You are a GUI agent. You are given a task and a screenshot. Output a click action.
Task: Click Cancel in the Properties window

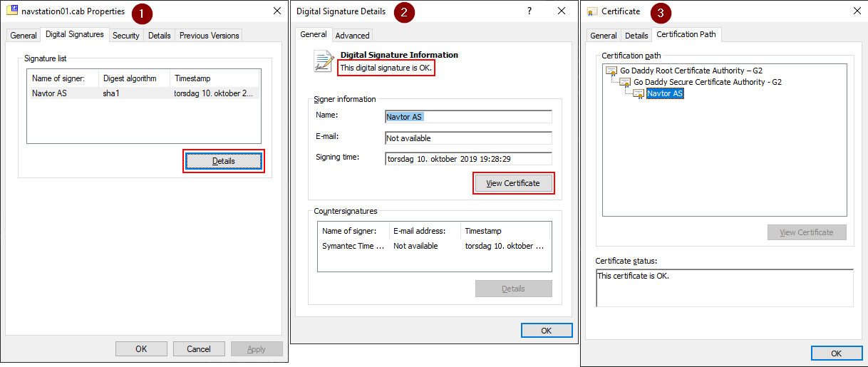tap(199, 349)
